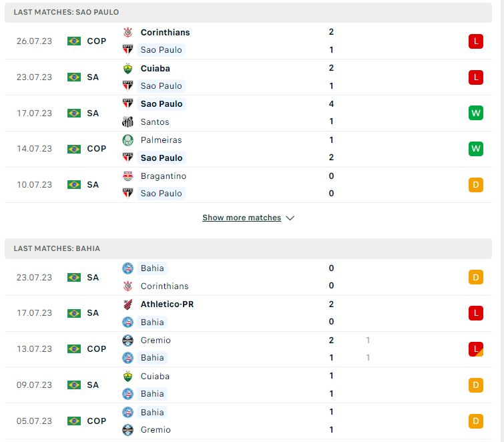
Task: Click the Bahia crest in the 23.07.23 match
Action: click(128, 268)
